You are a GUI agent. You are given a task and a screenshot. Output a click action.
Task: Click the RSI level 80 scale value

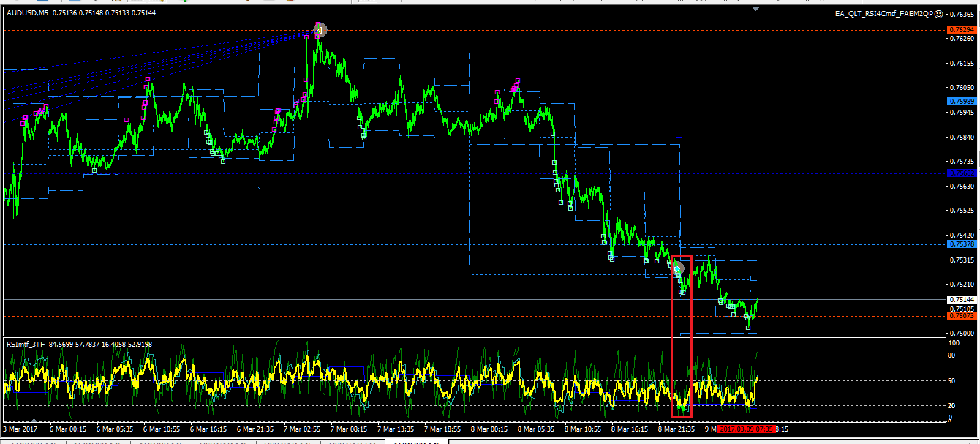[953, 355]
